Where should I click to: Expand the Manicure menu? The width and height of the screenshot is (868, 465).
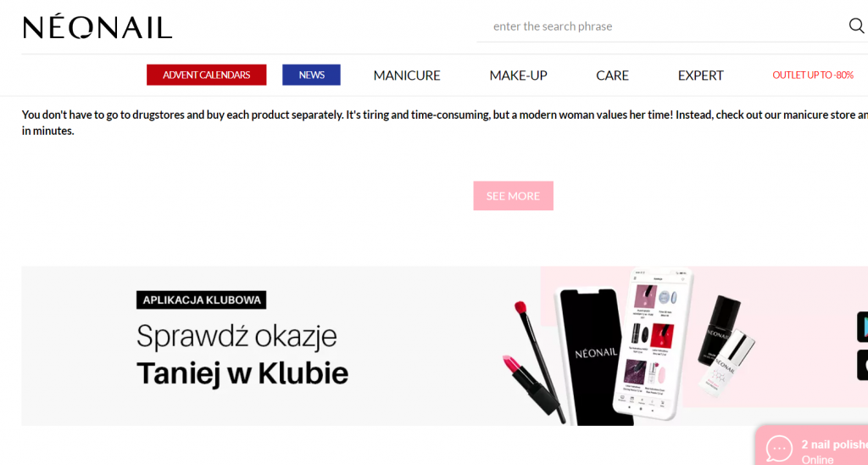(x=407, y=76)
